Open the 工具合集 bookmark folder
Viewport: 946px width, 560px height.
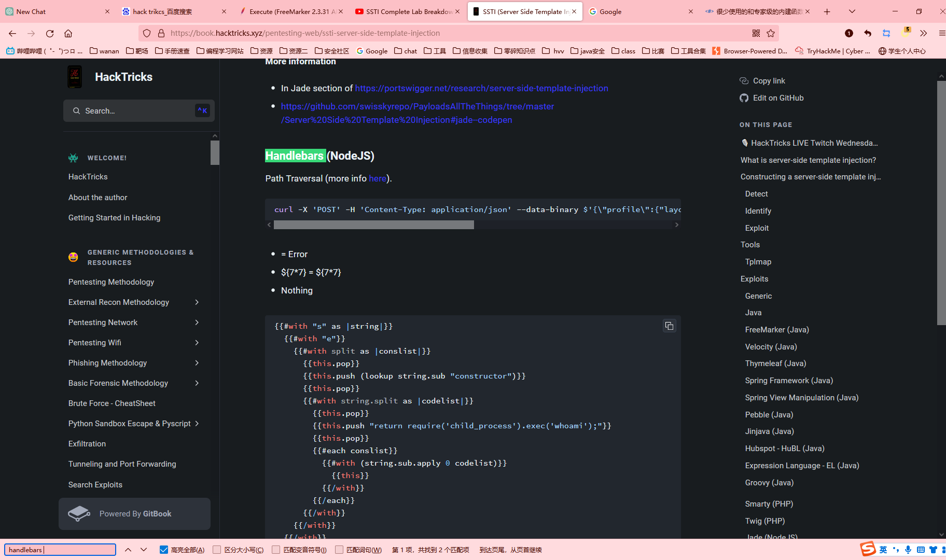[688, 51]
